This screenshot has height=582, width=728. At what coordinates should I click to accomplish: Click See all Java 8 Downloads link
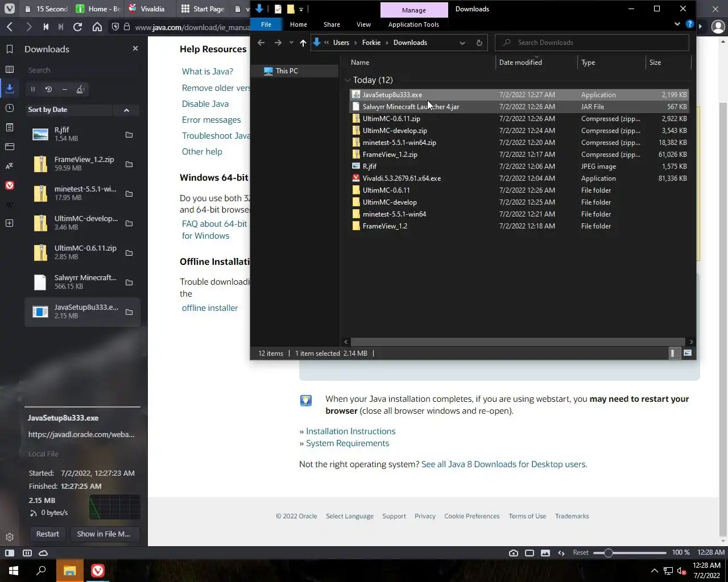coord(504,464)
